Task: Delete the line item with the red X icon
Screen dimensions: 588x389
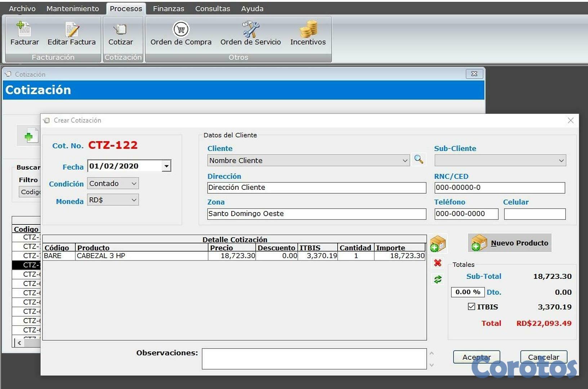Action: point(437,263)
